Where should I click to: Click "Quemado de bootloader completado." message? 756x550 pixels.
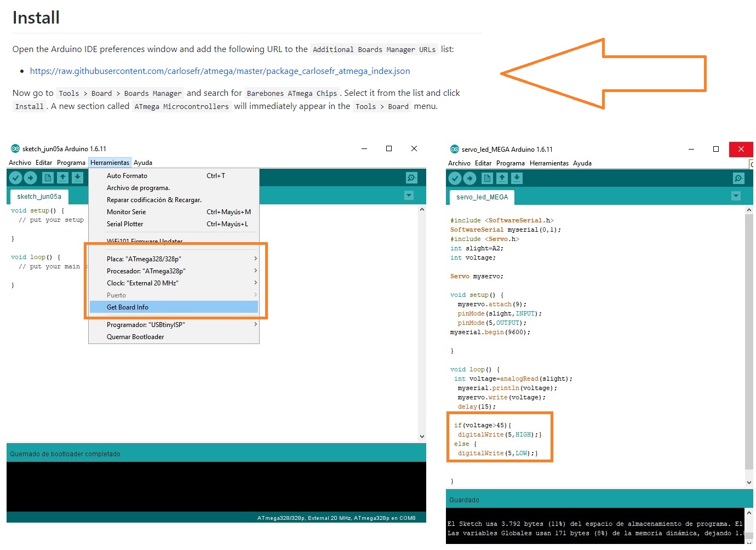click(66, 454)
